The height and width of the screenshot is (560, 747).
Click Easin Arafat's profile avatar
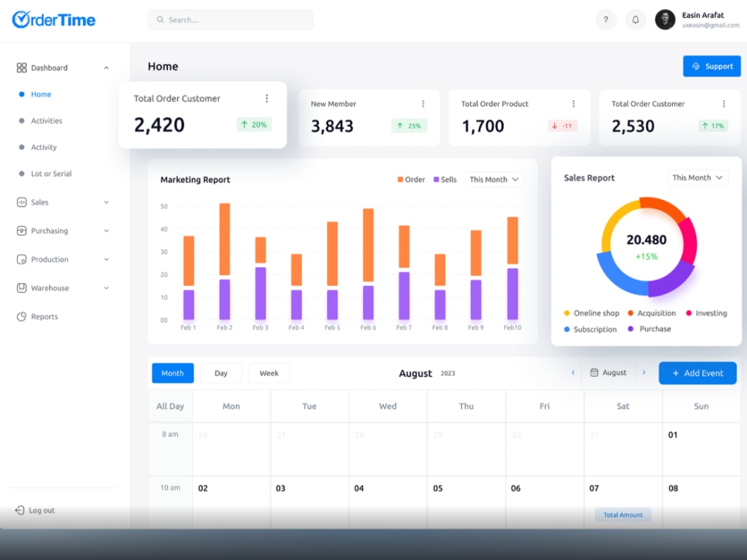tap(665, 19)
